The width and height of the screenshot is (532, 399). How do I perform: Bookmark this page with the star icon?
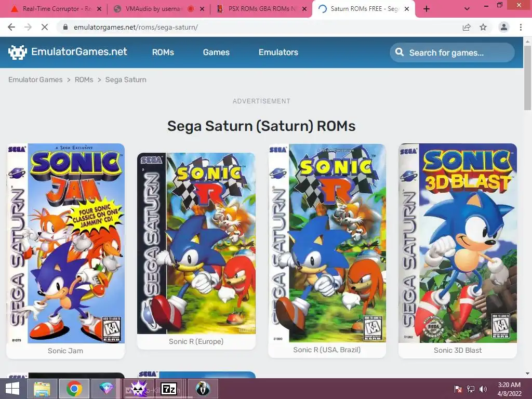coord(483,27)
